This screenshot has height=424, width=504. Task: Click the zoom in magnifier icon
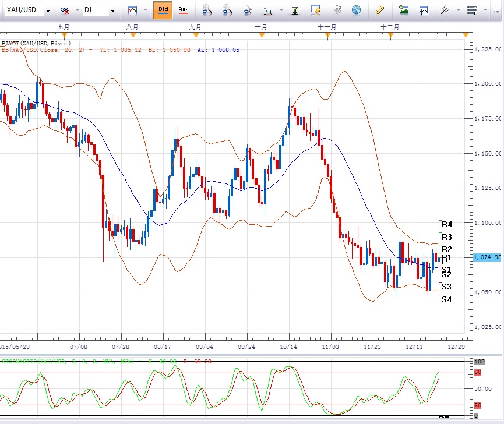[207, 10]
